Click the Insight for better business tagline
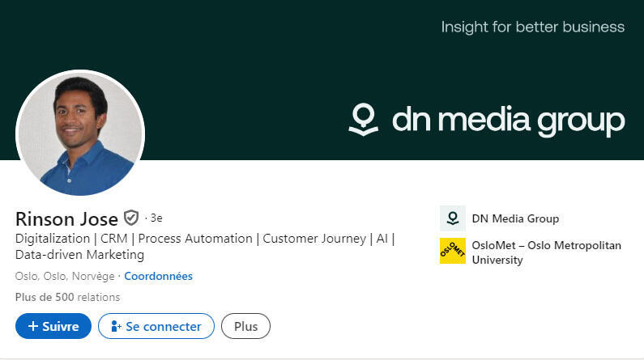 [532, 28]
